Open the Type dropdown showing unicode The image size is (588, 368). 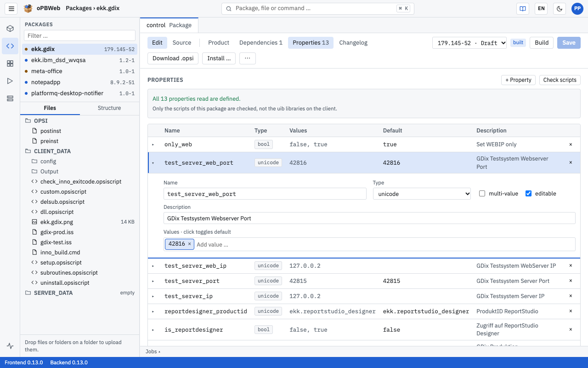point(422,194)
